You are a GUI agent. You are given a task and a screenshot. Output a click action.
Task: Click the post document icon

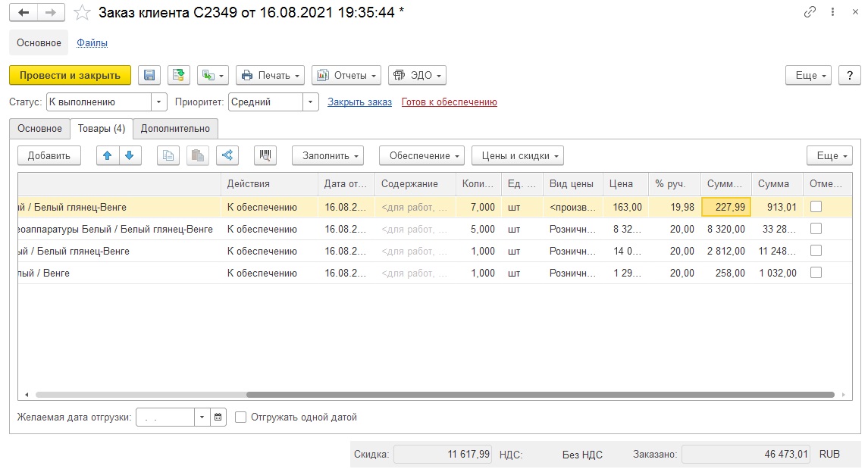point(179,75)
